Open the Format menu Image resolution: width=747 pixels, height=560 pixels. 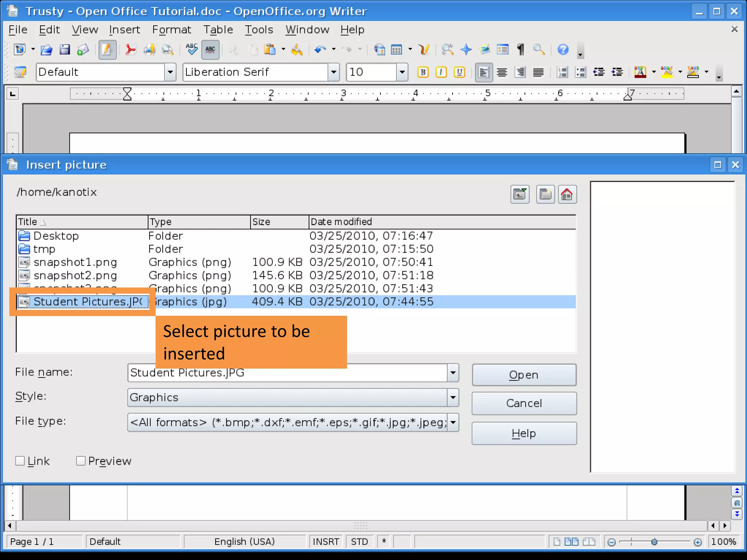[171, 30]
